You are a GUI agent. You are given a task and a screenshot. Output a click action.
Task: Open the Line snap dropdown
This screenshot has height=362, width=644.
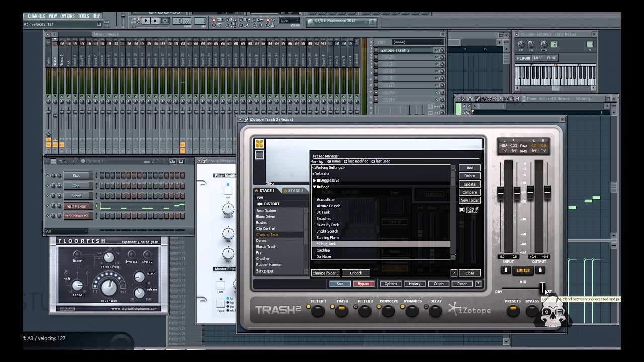289,21
